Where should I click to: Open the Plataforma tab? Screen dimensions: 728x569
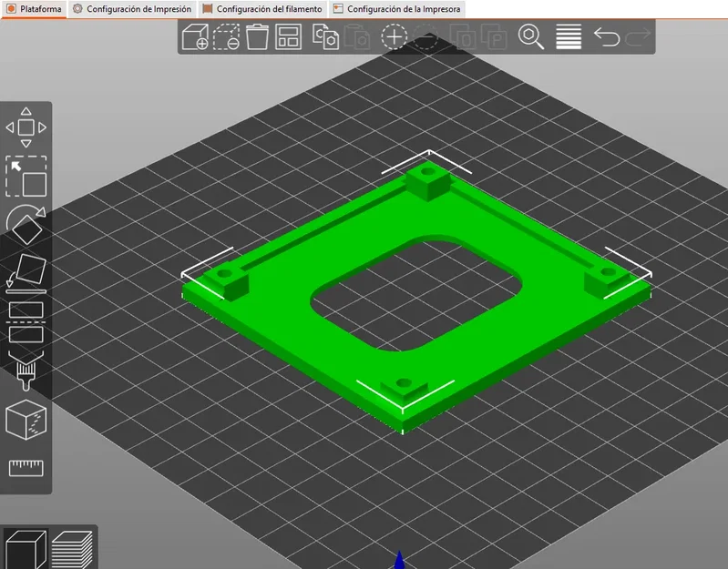35,9
